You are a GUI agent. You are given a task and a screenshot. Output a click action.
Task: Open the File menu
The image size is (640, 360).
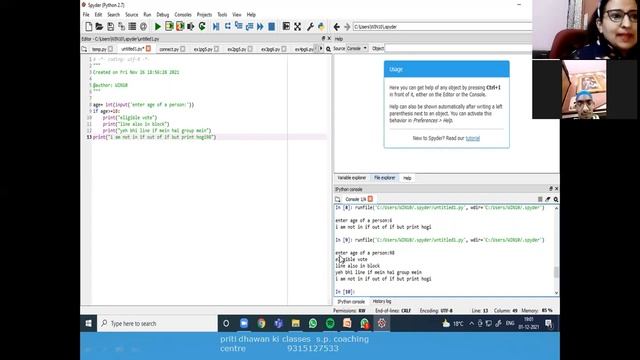pyautogui.click(x=86, y=15)
